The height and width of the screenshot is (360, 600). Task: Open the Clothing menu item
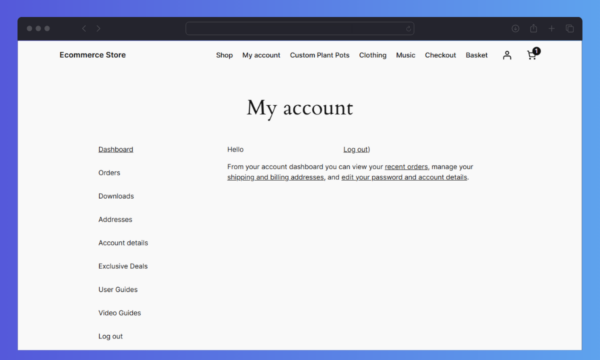pos(373,55)
